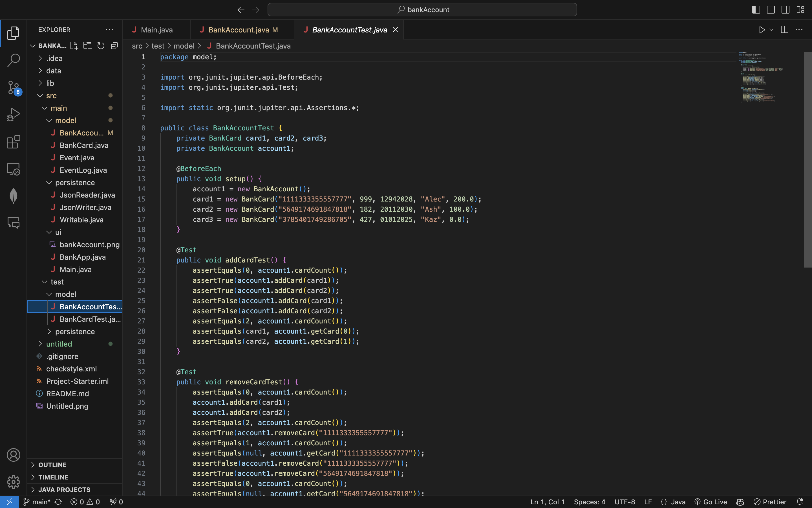The width and height of the screenshot is (812, 508).
Task: Expand the OUTLINE section
Action: [74, 465]
